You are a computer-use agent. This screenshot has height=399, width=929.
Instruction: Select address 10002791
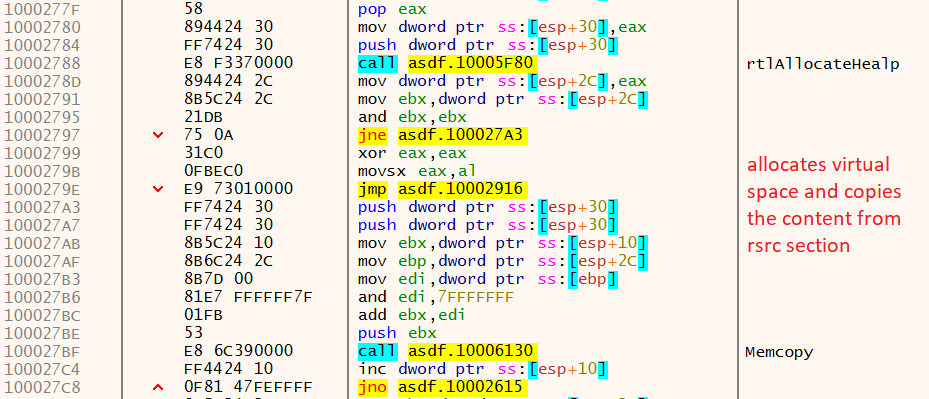(42, 99)
